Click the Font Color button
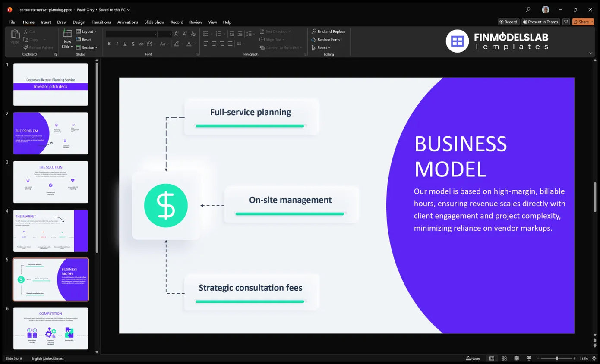The image size is (600, 364). pos(189,44)
